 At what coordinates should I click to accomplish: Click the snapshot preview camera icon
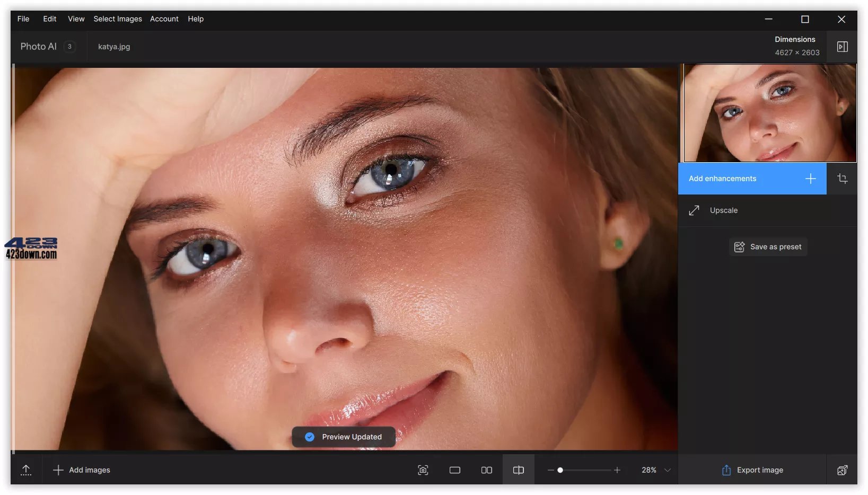tap(423, 470)
